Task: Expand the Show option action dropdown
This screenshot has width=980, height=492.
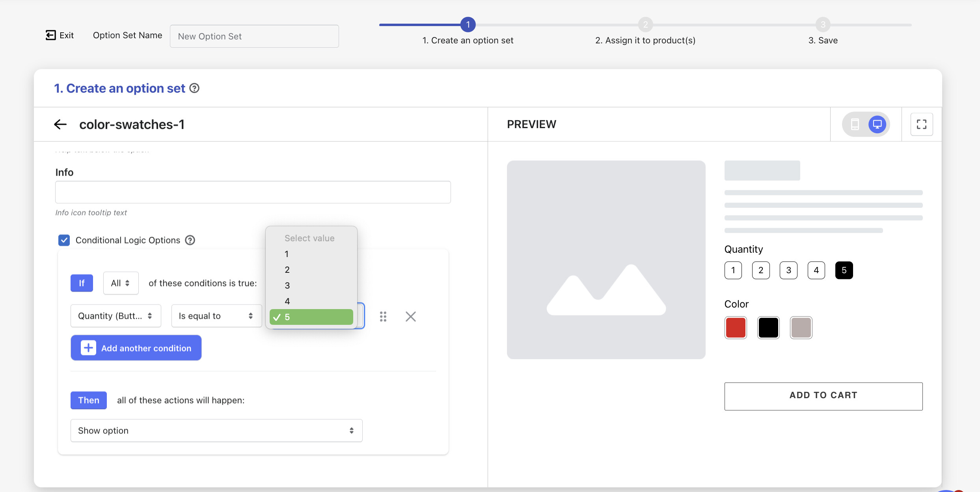Action: click(216, 430)
